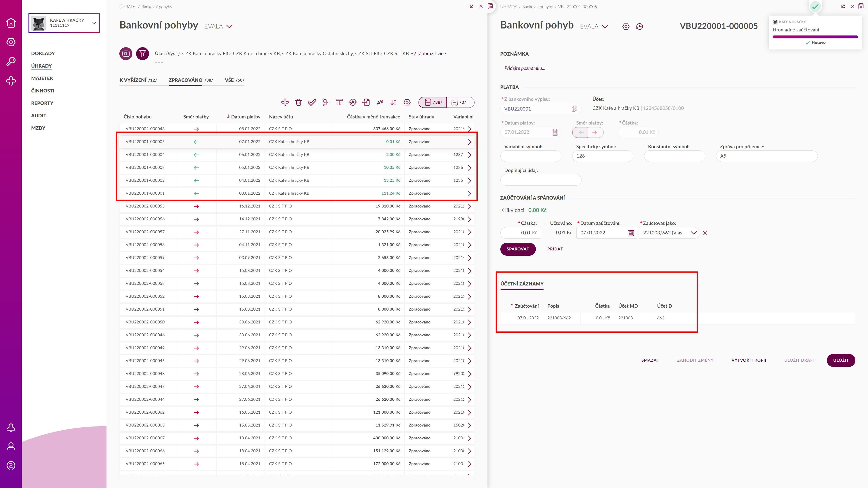Click the Hromadné zaúčtování progress bar

tap(815, 37)
